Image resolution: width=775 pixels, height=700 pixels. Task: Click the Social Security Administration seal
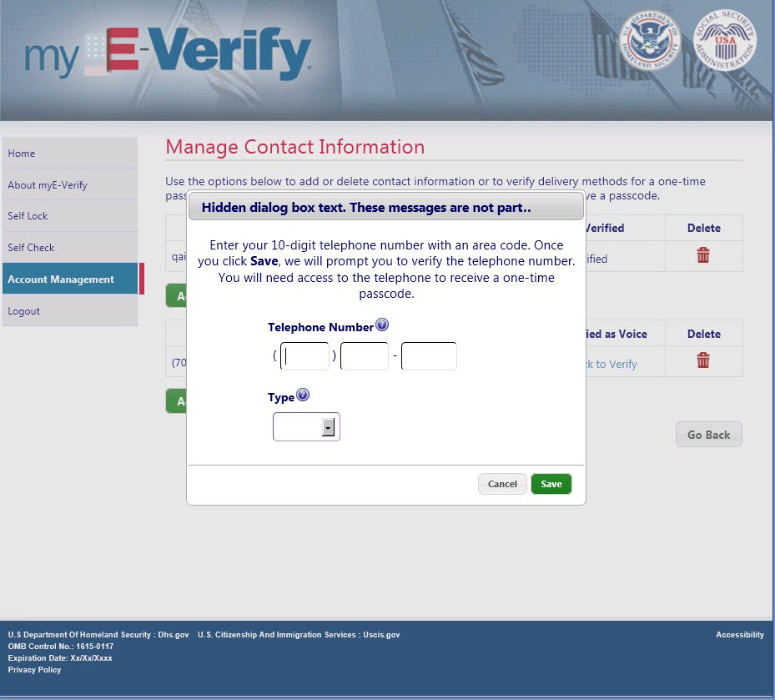(x=725, y=40)
